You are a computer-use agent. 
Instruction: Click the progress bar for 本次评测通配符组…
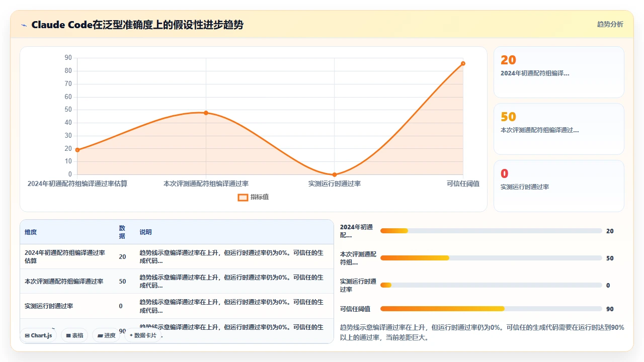[491, 258]
